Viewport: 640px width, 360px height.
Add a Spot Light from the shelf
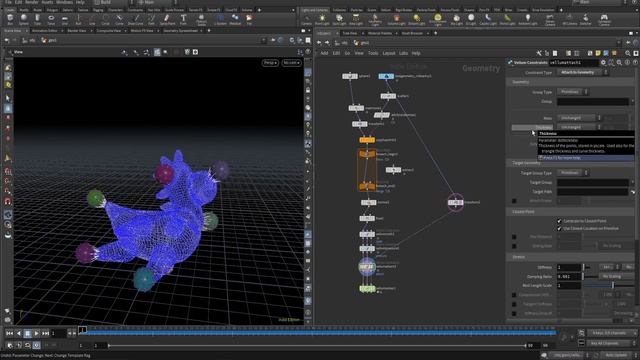click(339, 19)
